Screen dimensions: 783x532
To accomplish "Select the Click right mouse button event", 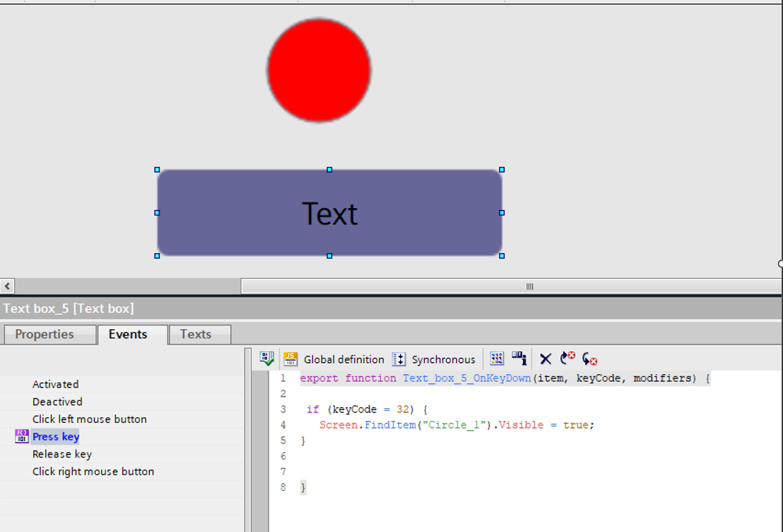I will pyautogui.click(x=93, y=471).
